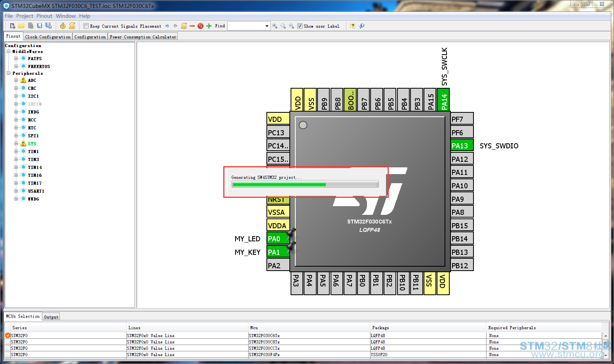Expand the IWDG peripheral node
The height and width of the screenshot is (364, 614).
pos(16,112)
